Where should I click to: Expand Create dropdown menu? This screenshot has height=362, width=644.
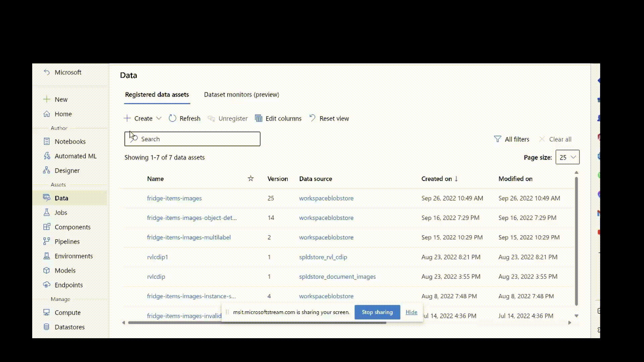[158, 118]
